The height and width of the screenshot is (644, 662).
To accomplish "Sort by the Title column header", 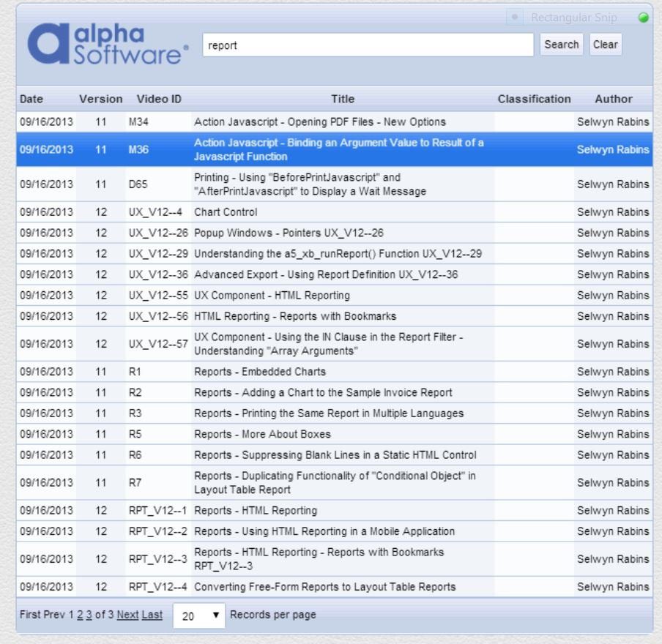I will click(x=342, y=99).
